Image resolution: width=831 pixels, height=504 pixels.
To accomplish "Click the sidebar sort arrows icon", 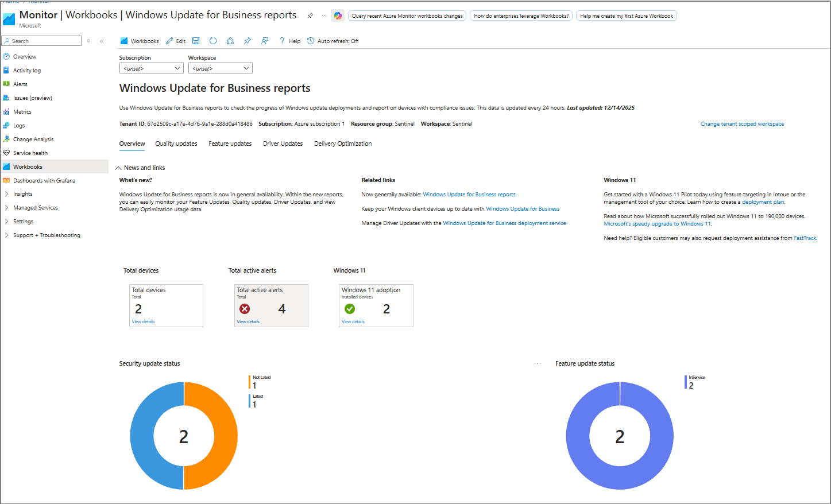I will click(x=88, y=41).
